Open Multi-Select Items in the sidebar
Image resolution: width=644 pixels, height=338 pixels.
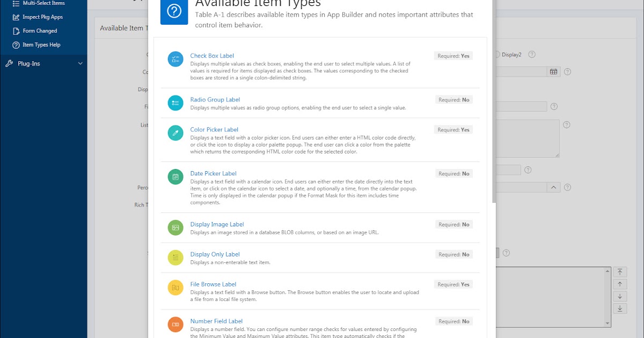click(x=43, y=3)
